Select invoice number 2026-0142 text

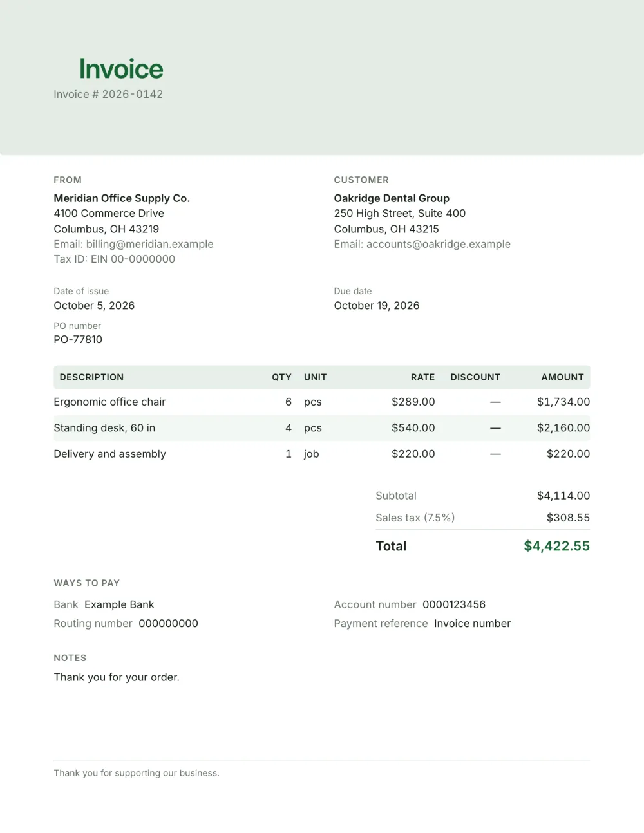click(133, 94)
